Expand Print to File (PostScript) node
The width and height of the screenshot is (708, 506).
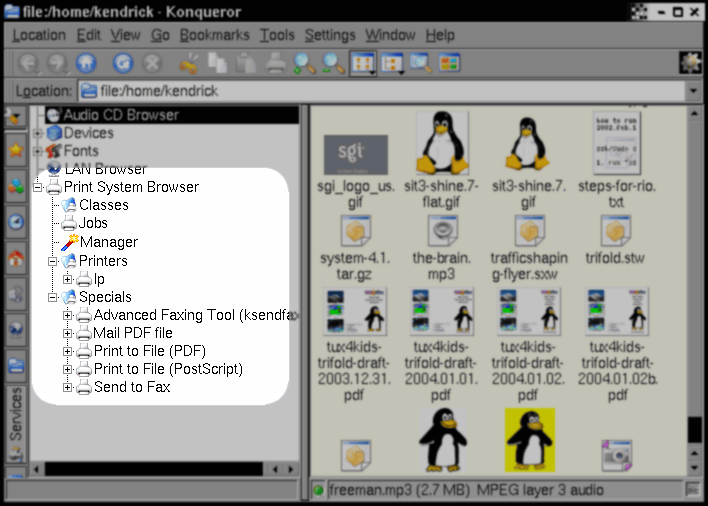tap(68, 369)
